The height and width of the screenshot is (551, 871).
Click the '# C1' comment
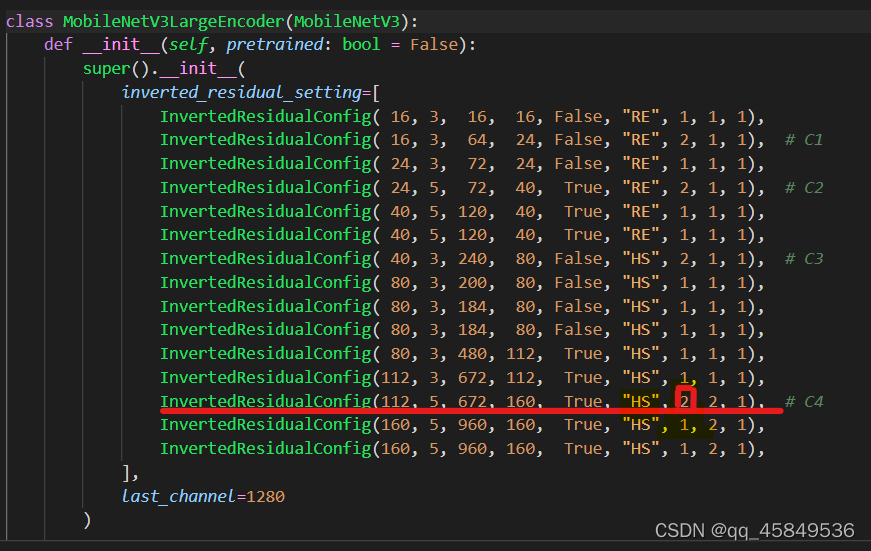coord(804,139)
